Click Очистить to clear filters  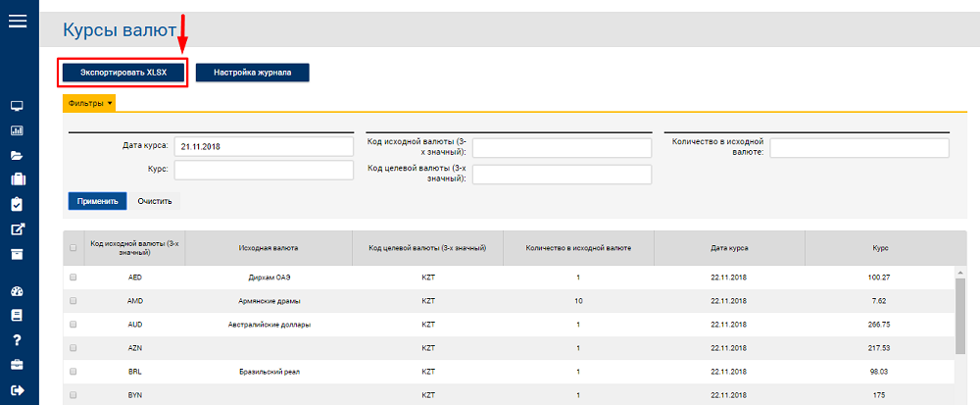coord(155,201)
